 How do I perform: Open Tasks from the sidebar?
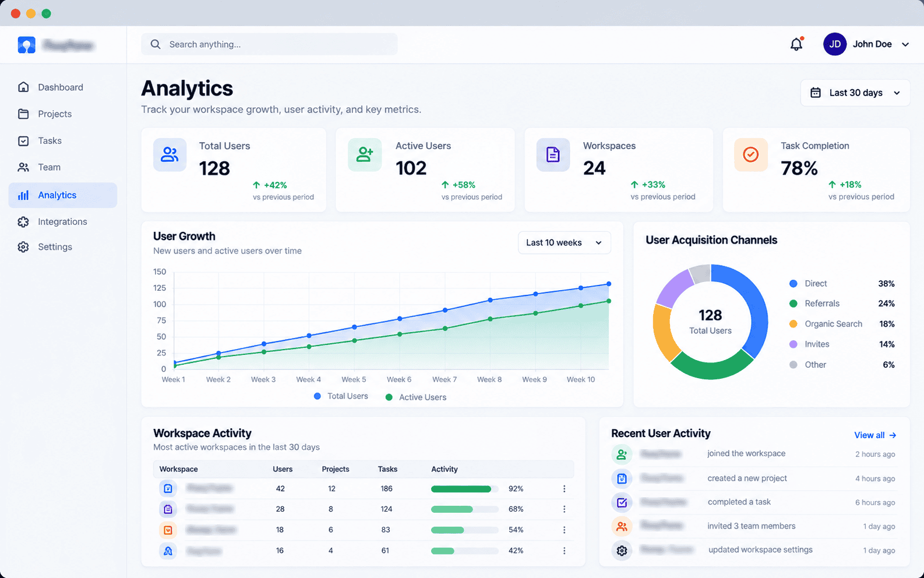[x=63, y=141]
